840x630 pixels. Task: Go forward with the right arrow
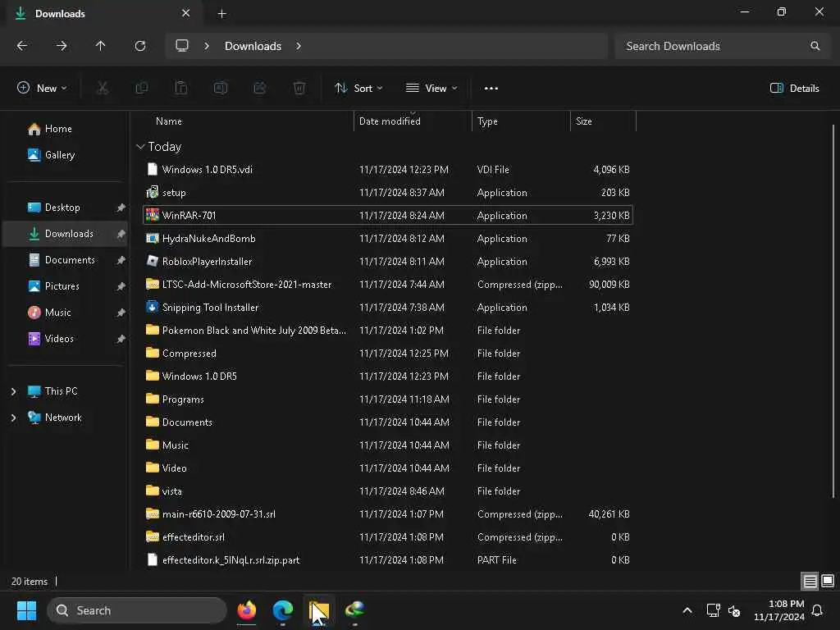point(62,46)
